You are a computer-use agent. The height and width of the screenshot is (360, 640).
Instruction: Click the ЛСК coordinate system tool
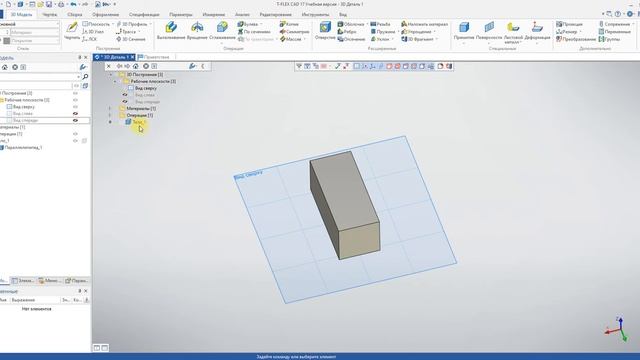[x=89, y=39]
